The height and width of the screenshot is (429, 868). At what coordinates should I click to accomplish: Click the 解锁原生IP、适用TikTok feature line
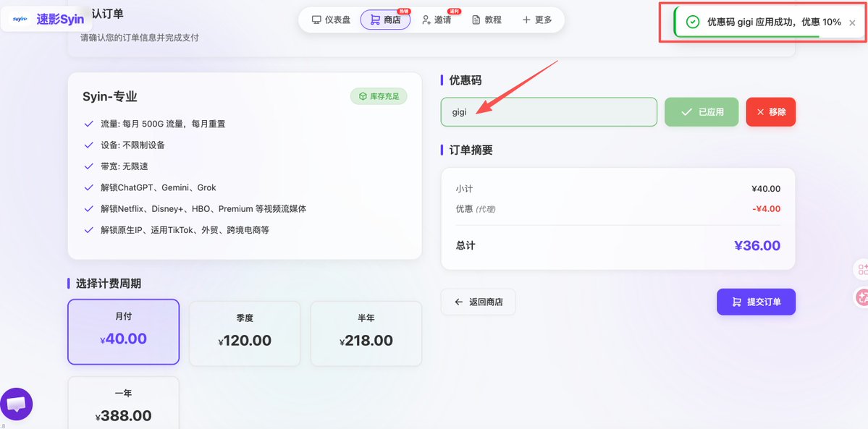(x=185, y=230)
